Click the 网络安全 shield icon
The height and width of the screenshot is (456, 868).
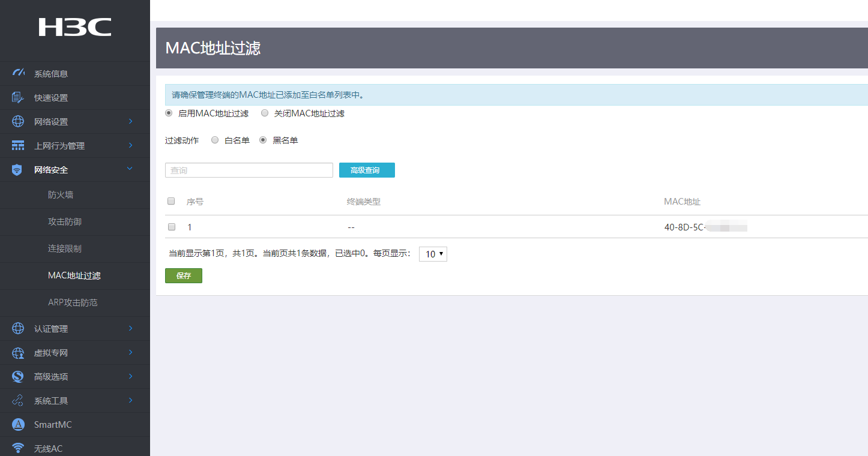click(18, 170)
